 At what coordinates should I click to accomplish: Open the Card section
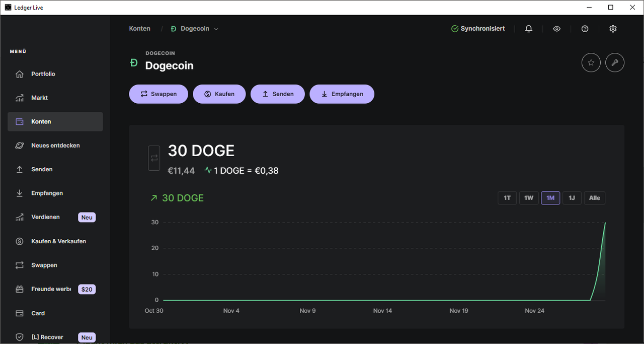coord(55,313)
